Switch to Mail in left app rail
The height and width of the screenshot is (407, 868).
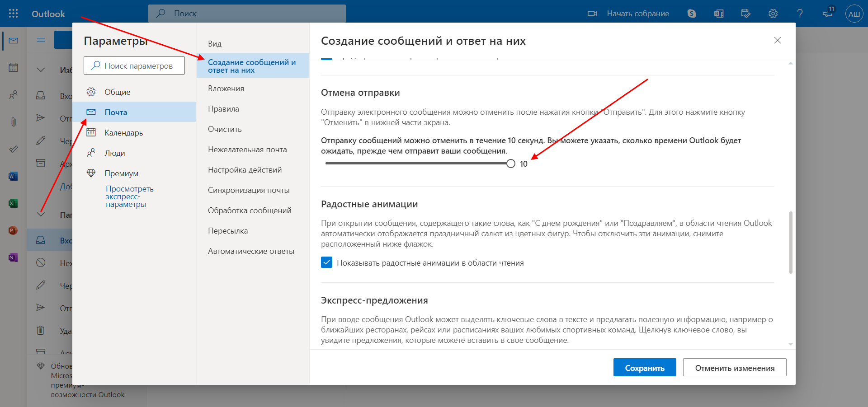[x=14, y=41]
